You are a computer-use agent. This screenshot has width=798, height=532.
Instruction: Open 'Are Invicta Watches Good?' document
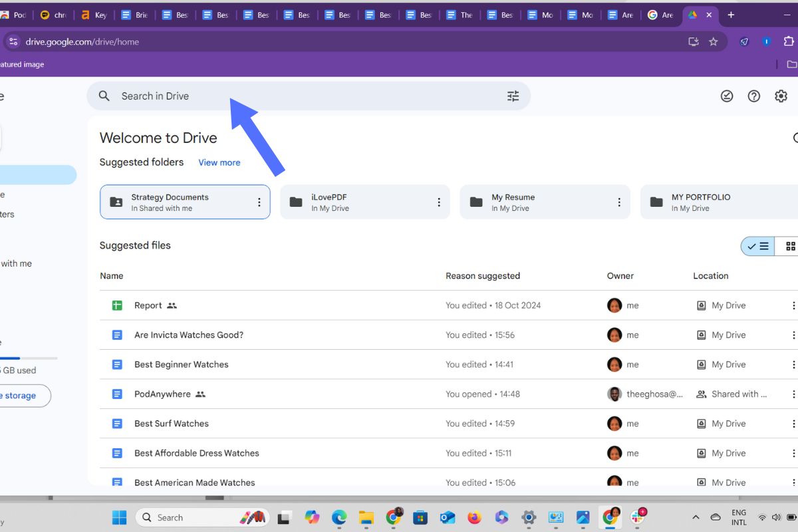click(x=189, y=335)
